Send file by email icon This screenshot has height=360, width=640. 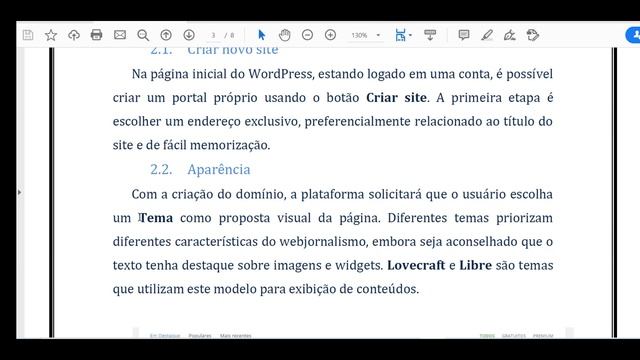(120, 35)
